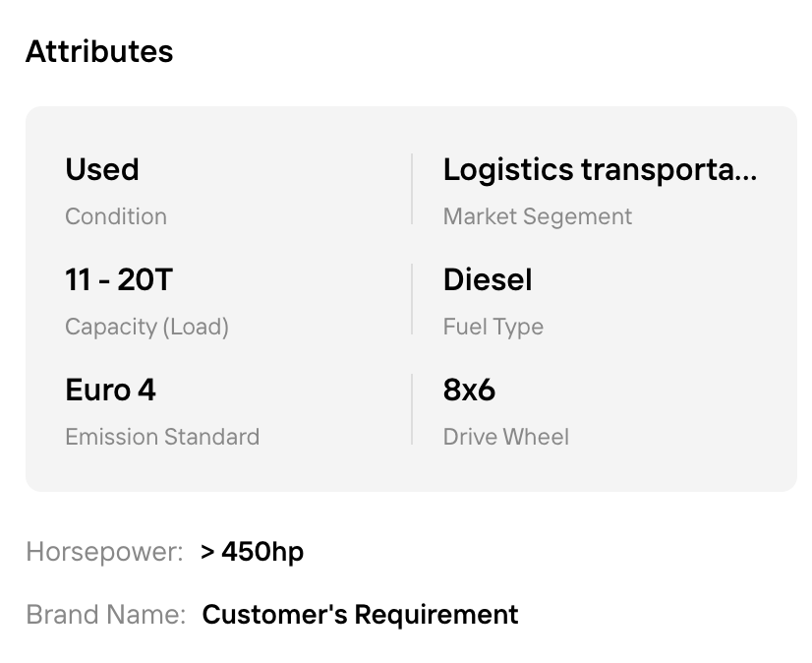Click the Condition label
Screen dimensions: 812x663
click(x=116, y=216)
